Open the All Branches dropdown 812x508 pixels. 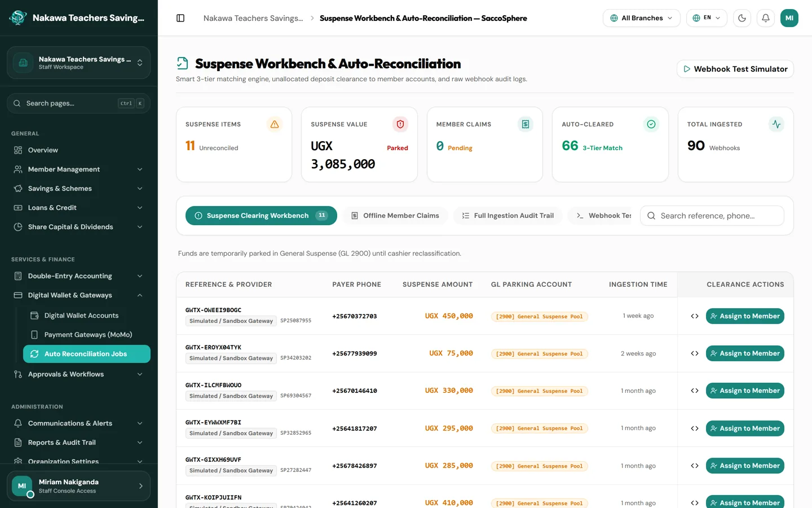pyautogui.click(x=642, y=18)
